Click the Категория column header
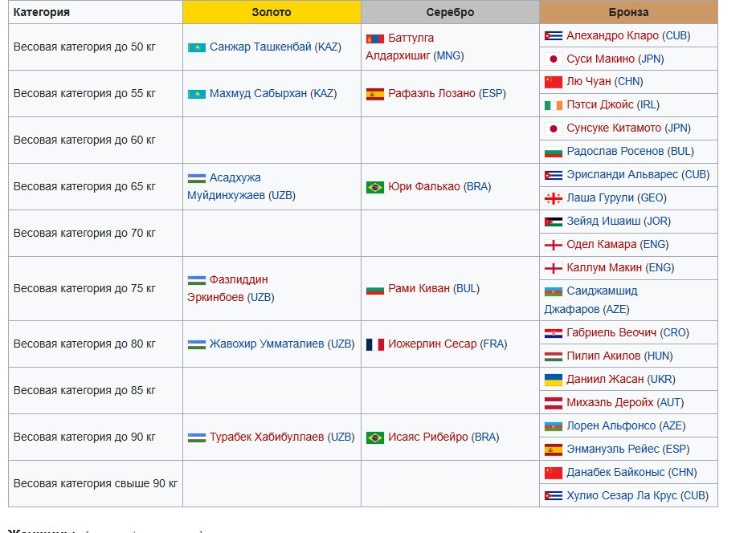The height and width of the screenshot is (533, 756). pos(96,12)
